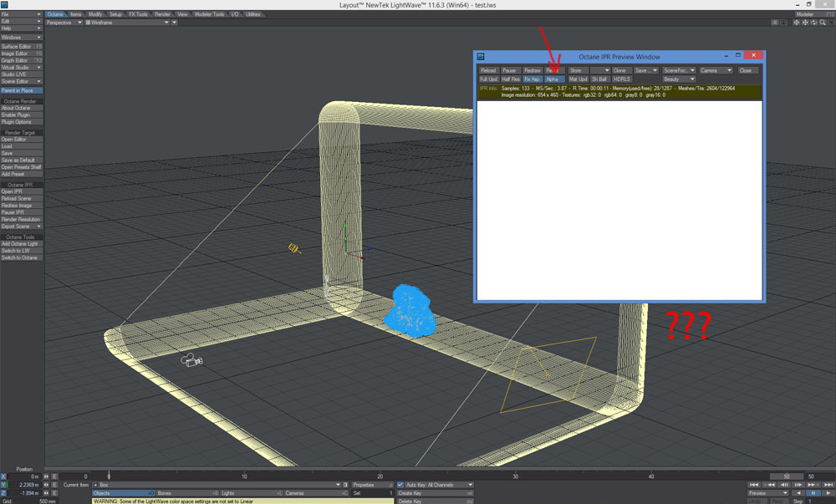Open the Perspective view type dropdown
This screenshot has width=836, height=504.
[x=64, y=23]
